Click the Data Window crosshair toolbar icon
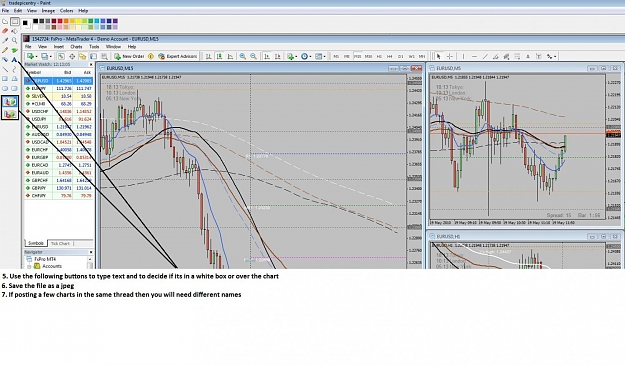625x365 pixels. coord(72,57)
